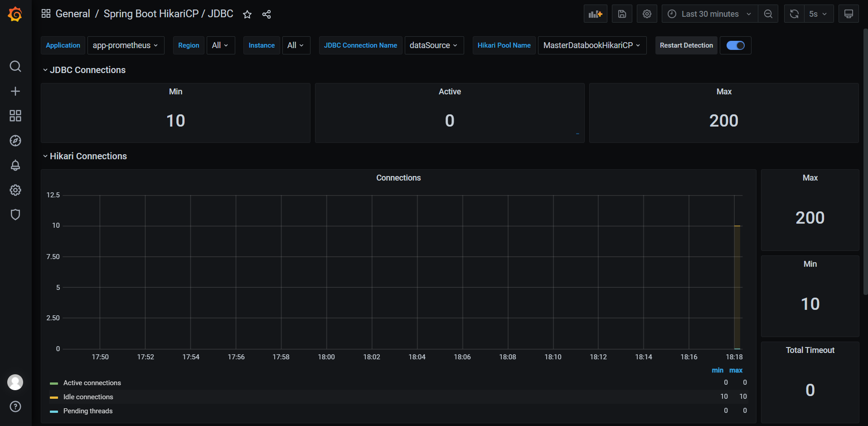Open the Connections panel title menu
Viewport: 868px width, 426px height.
click(398, 178)
